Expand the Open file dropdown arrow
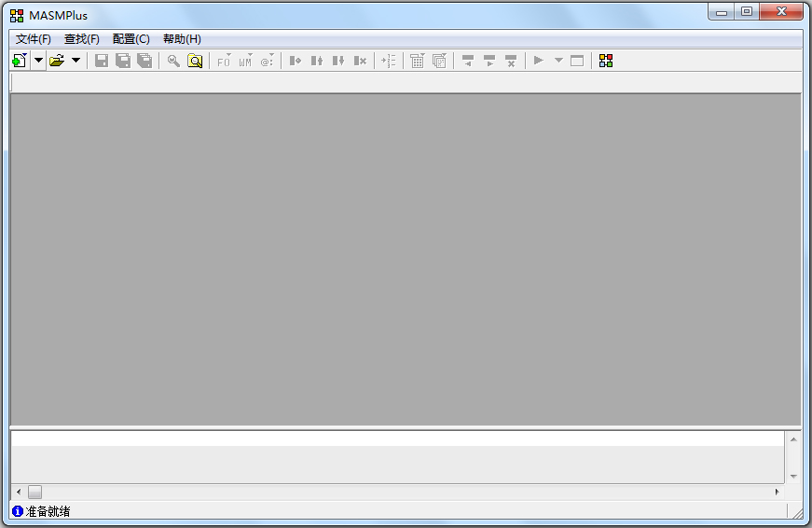Viewport: 812px width, 528px height. 76,61
